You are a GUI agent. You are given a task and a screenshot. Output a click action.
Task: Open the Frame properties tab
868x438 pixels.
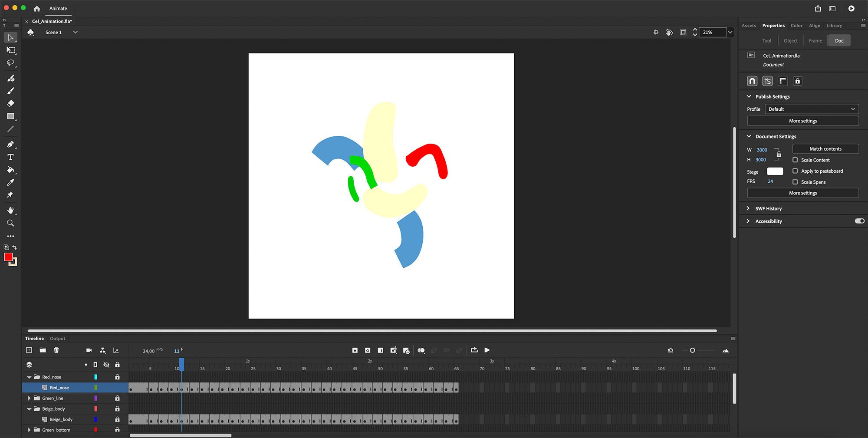coord(815,41)
